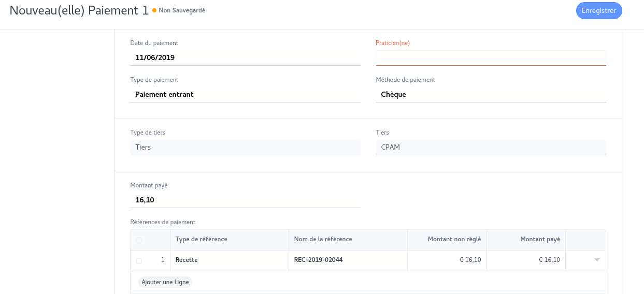The height and width of the screenshot is (294, 644).
Task: Select the Tiers field showing CPAM
Action: point(490,148)
